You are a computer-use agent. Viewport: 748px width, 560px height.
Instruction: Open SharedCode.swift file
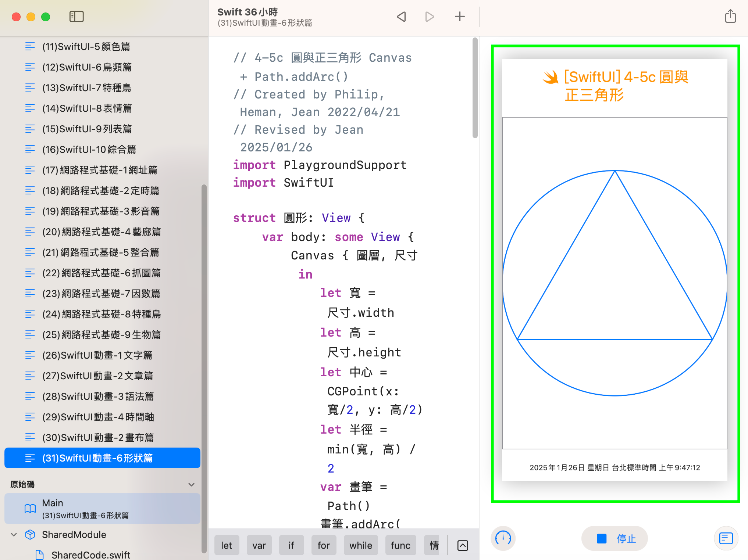(x=90, y=554)
